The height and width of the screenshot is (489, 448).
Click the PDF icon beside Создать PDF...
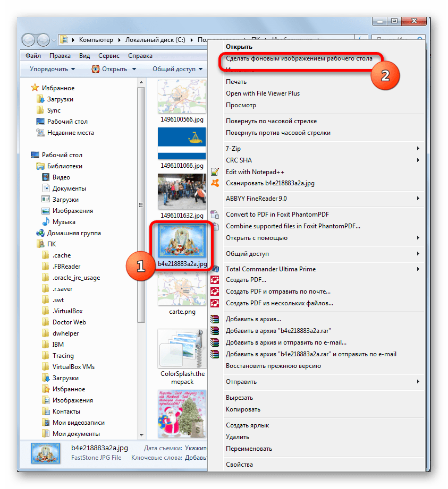coord(215,280)
